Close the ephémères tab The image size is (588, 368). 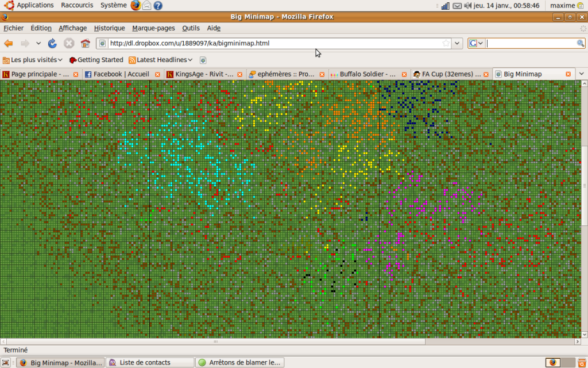click(322, 74)
